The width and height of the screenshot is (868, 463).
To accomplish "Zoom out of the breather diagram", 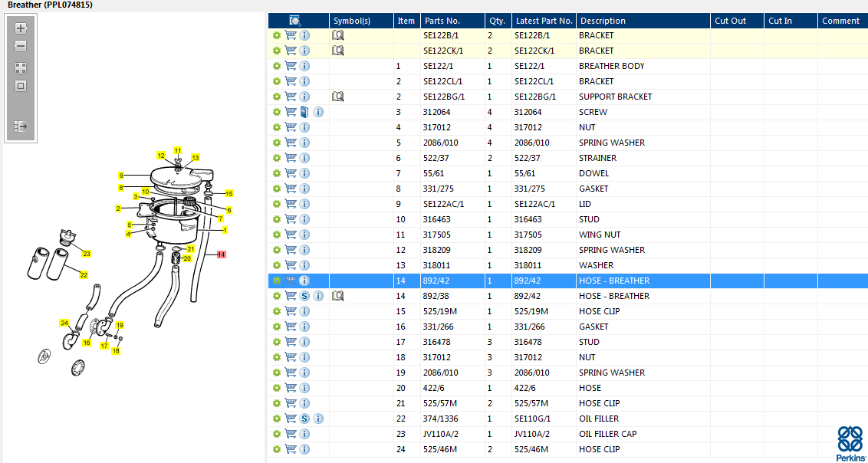I will (21, 47).
